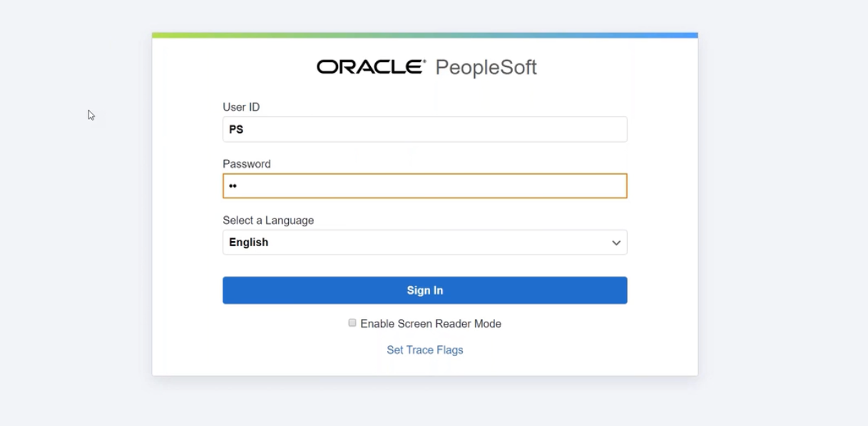Viewport: 868px width, 426px height.
Task: Open the Set Trace Flags link
Action: coord(424,350)
